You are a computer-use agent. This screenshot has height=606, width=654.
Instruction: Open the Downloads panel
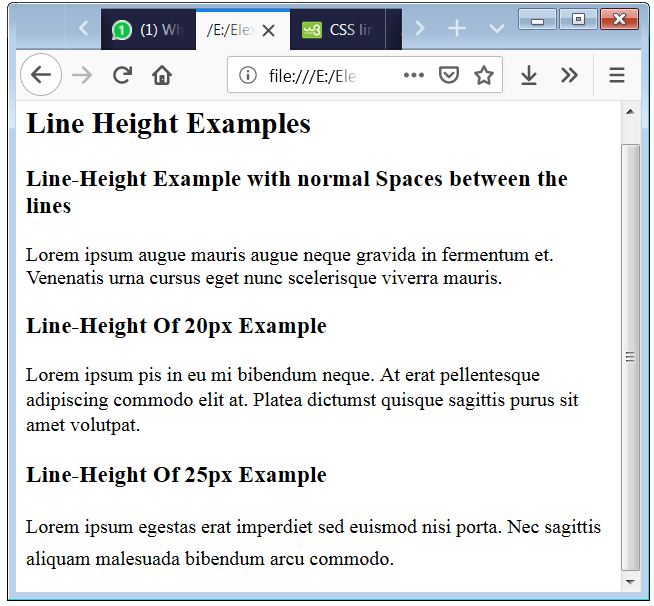point(529,76)
